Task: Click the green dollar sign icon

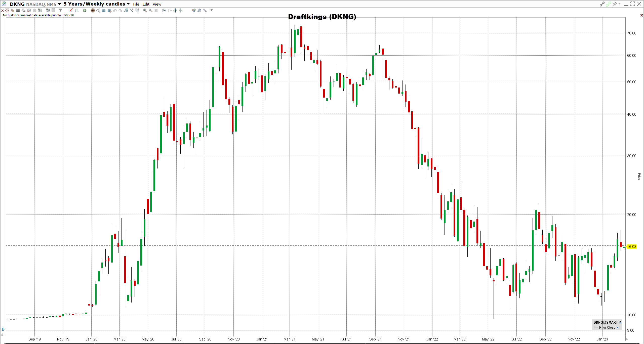Action: 85,11
